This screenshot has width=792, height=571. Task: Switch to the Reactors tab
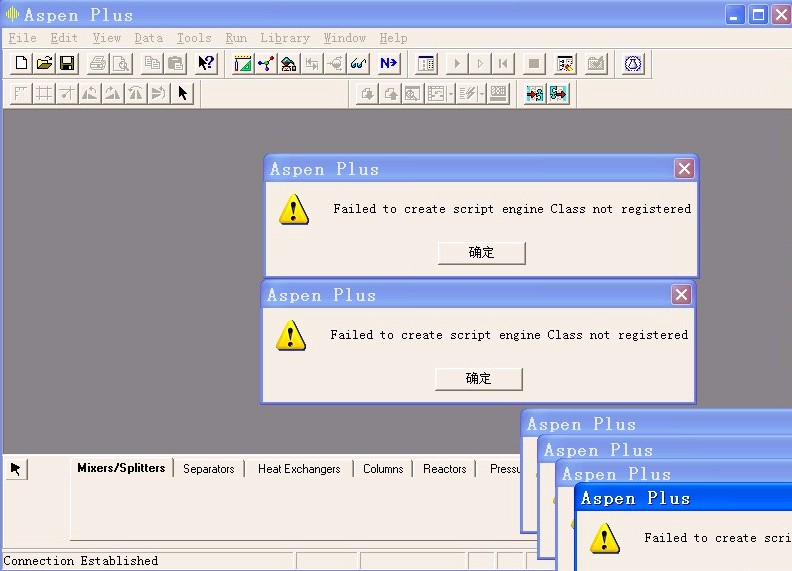tap(444, 469)
